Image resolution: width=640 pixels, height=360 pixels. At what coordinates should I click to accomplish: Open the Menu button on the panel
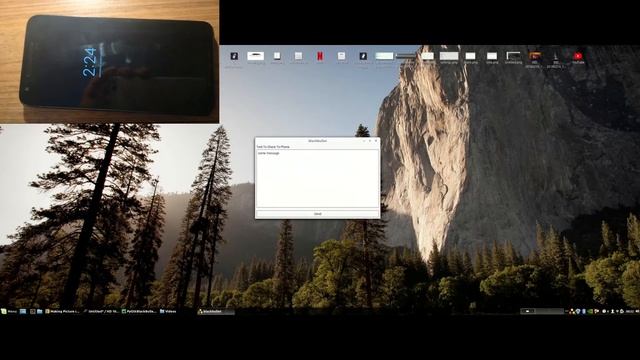tap(9, 311)
